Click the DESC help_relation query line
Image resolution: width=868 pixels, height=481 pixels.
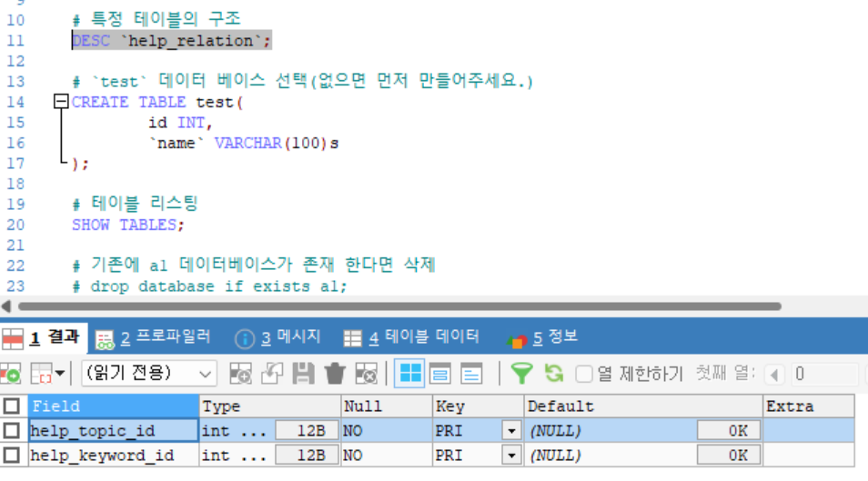[x=172, y=40]
